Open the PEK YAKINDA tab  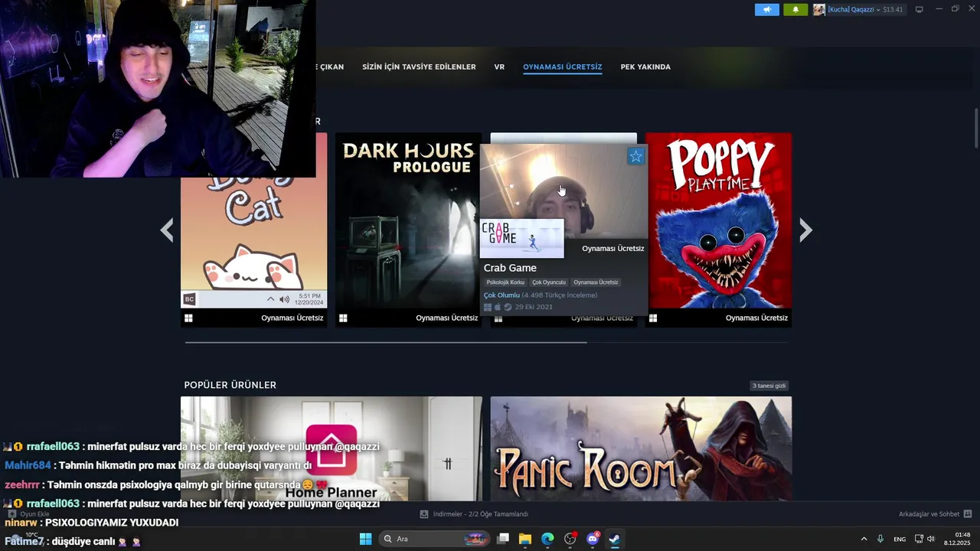(x=645, y=67)
